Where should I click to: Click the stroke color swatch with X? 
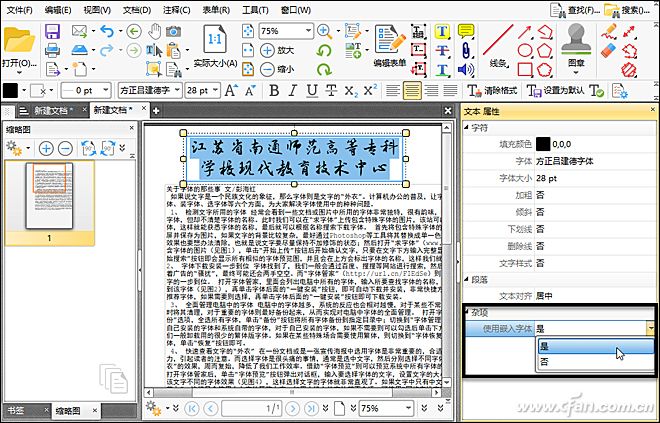tap(38, 90)
